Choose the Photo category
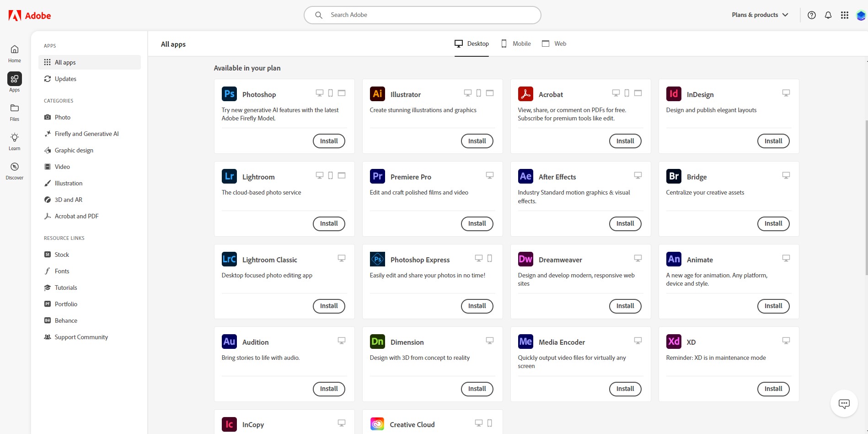 coord(90,117)
